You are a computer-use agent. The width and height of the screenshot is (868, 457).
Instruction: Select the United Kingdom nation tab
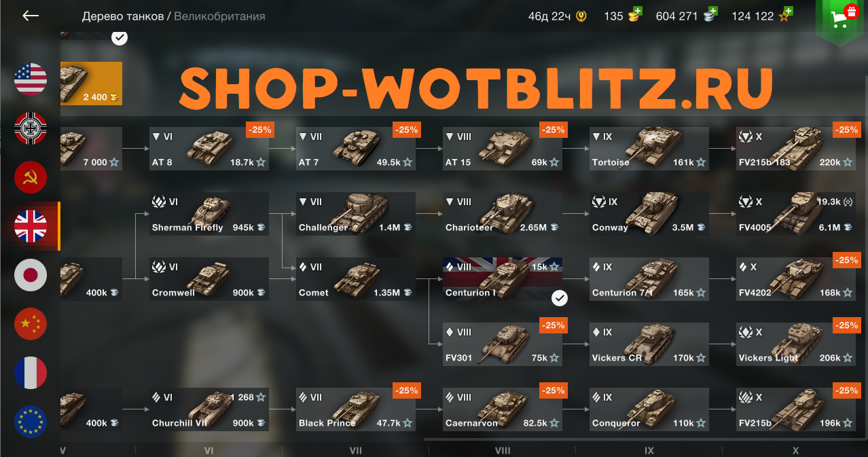click(31, 226)
